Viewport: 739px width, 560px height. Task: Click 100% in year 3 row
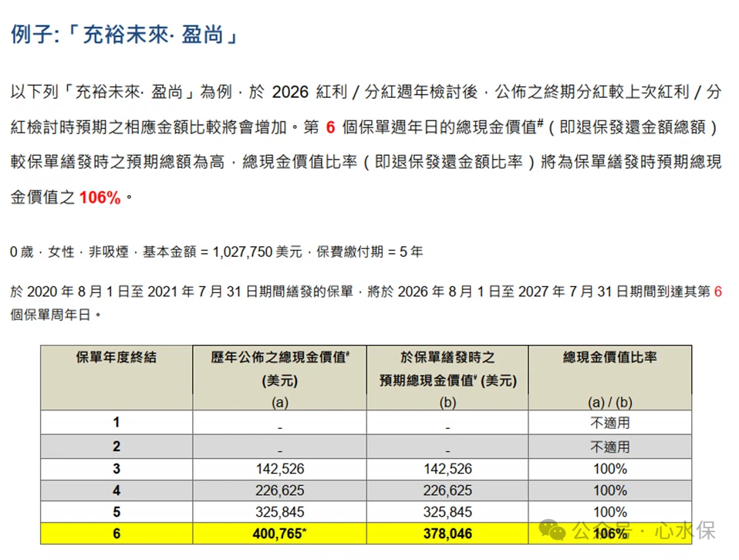click(610, 469)
